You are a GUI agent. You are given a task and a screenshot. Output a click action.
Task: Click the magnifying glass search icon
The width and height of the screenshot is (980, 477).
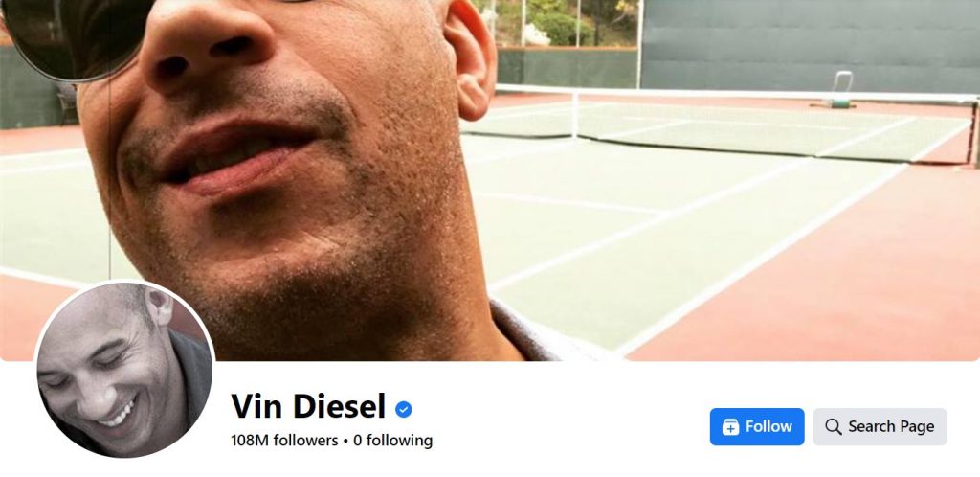834,427
